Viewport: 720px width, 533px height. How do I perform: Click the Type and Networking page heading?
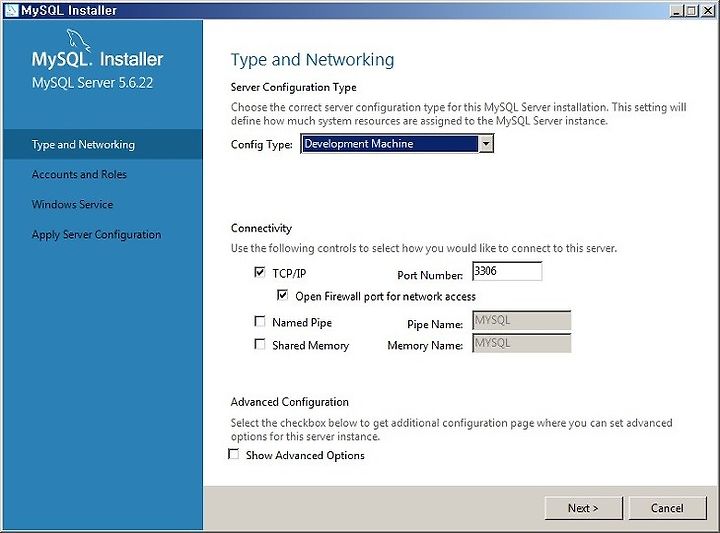(312, 60)
